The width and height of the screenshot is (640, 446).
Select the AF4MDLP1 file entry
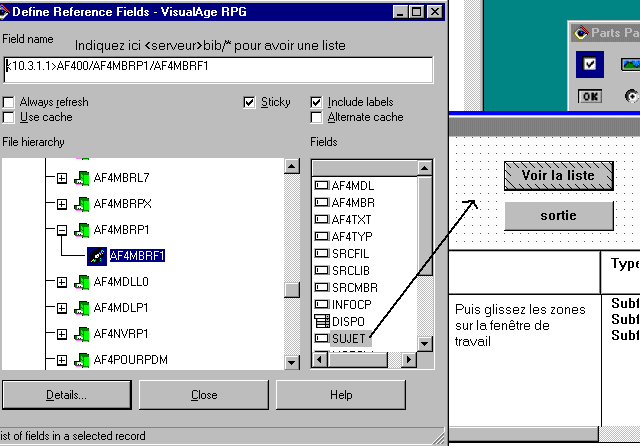click(x=121, y=308)
